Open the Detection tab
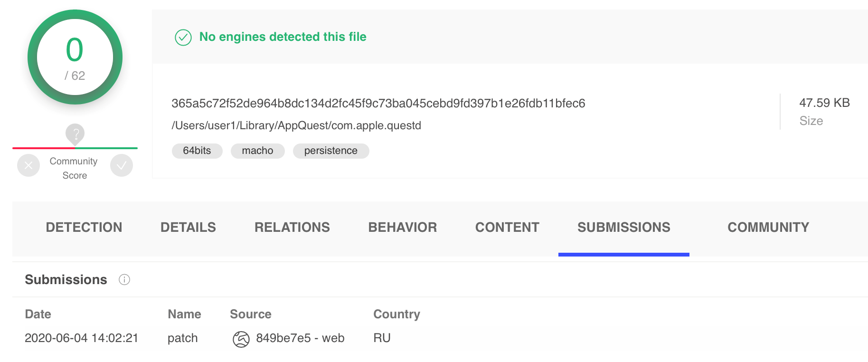This screenshot has width=868, height=362. [84, 228]
